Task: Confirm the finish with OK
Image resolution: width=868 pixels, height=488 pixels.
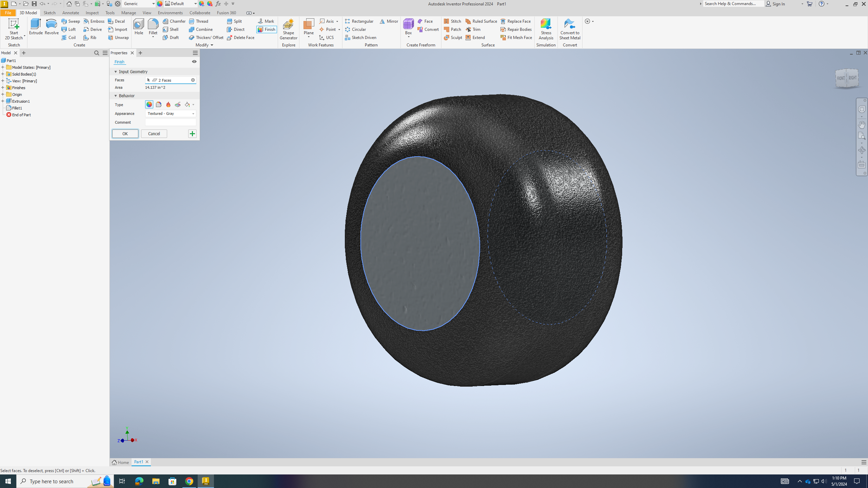Action: tap(125, 134)
